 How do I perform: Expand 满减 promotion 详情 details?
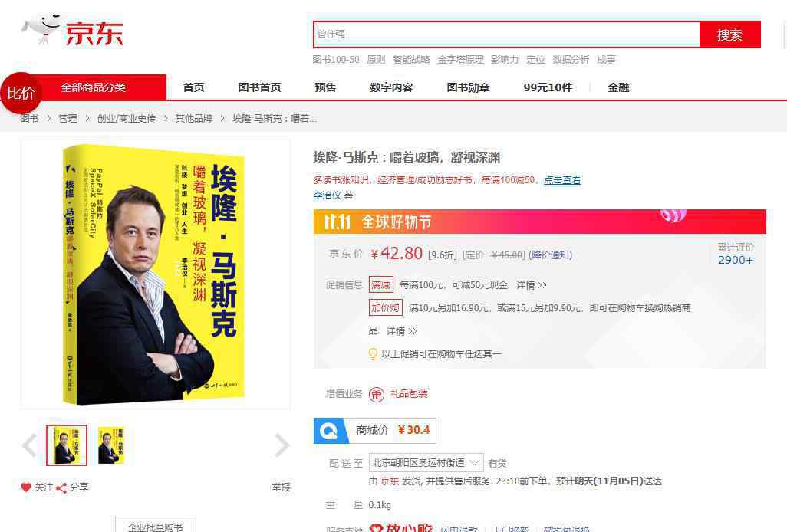tap(532, 285)
